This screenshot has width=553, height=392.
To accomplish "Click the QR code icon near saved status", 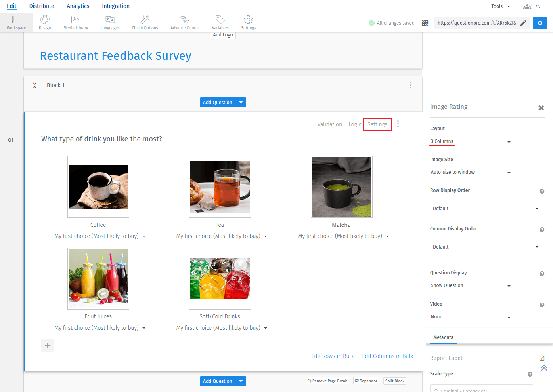I will (425, 23).
